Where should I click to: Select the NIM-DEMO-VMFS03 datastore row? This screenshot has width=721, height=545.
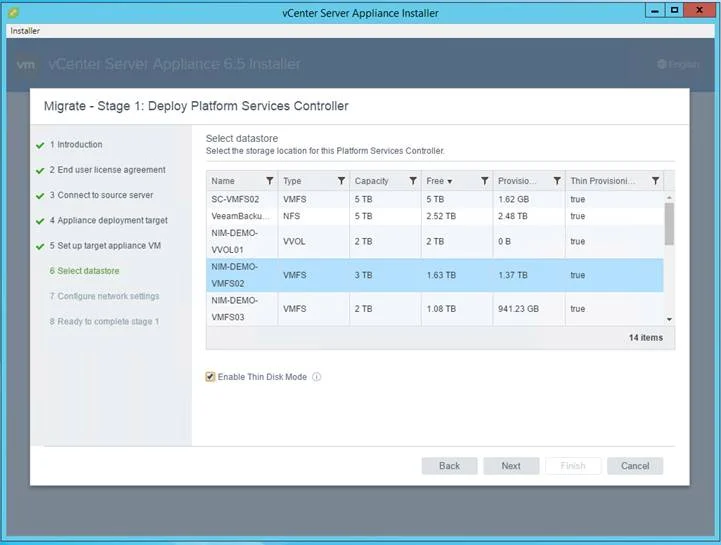coord(435,309)
